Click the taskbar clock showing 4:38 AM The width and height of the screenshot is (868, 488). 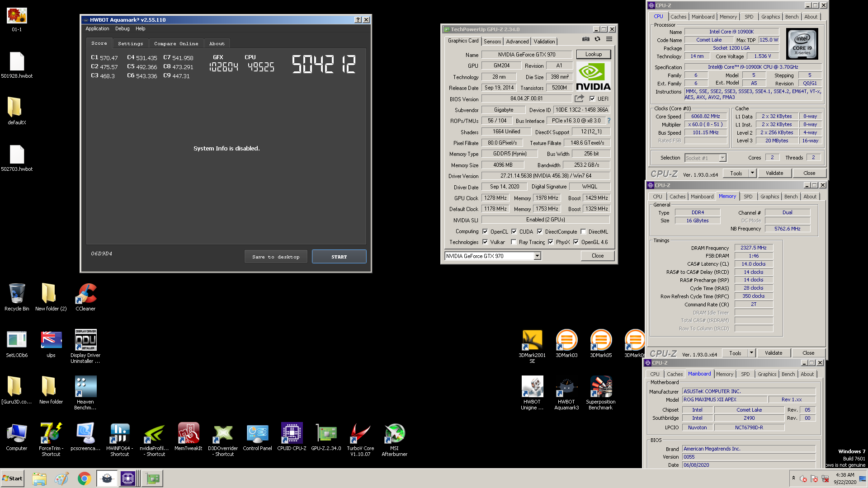click(845, 478)
